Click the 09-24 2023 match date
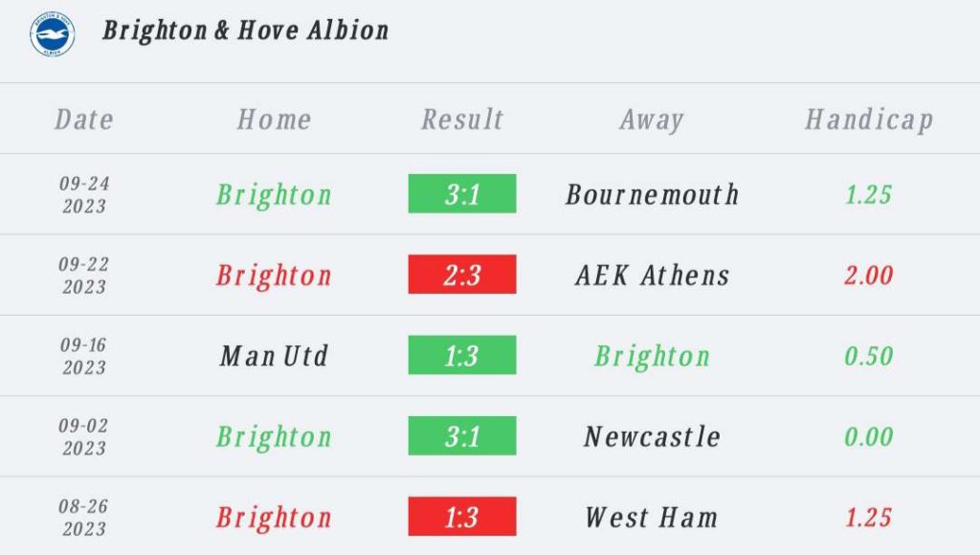980x555 pixels. [84, 194]
